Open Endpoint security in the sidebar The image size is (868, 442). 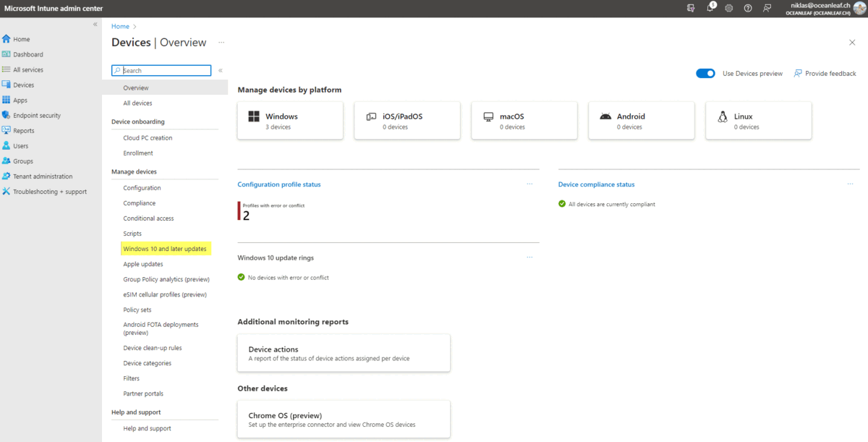(36, 115)
